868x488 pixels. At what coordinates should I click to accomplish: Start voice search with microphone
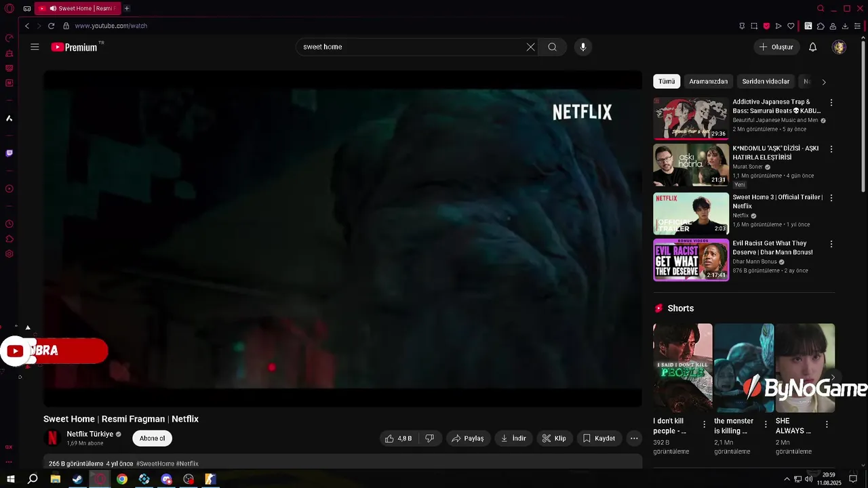[583, 47]
